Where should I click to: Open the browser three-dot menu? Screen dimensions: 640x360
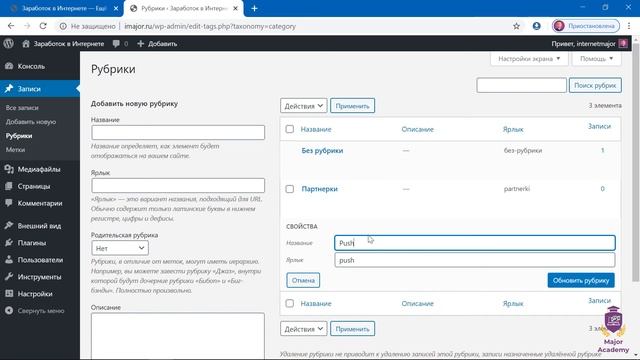point(629,26)
